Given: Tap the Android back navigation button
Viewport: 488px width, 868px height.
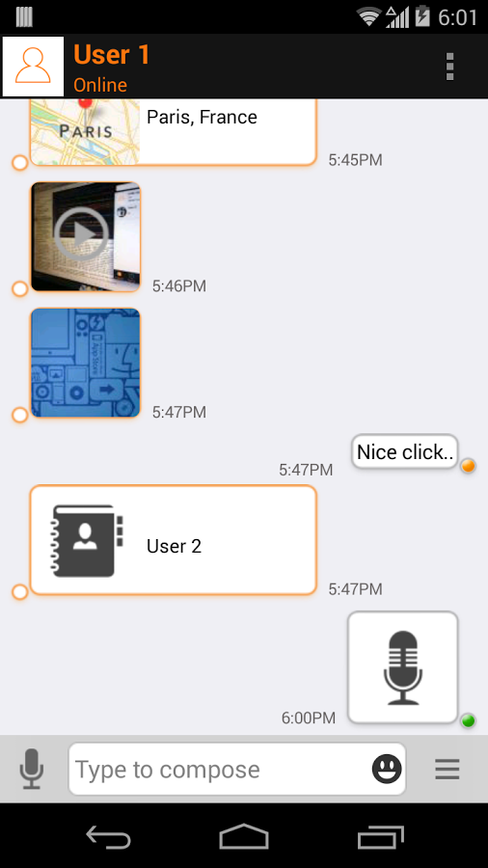Looking at the screenshot, I should [x=108, y=836].
